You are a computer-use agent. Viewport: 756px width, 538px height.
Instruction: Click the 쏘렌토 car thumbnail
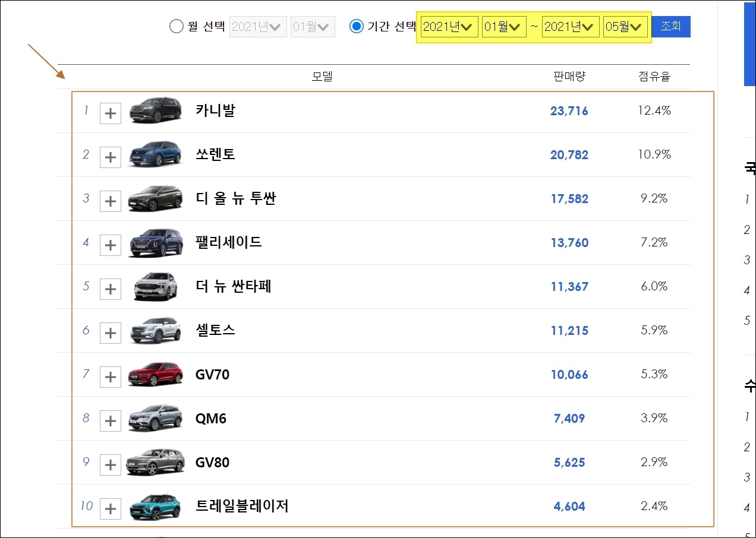point(155,154)
